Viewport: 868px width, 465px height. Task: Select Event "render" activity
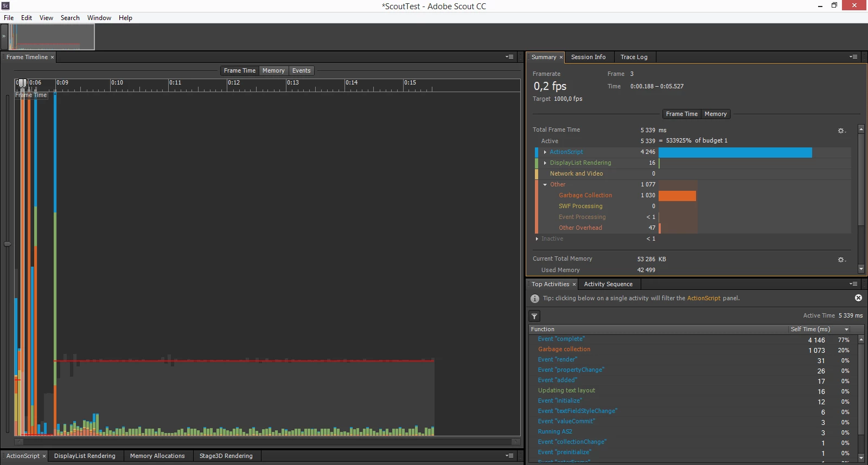point(693,360)
